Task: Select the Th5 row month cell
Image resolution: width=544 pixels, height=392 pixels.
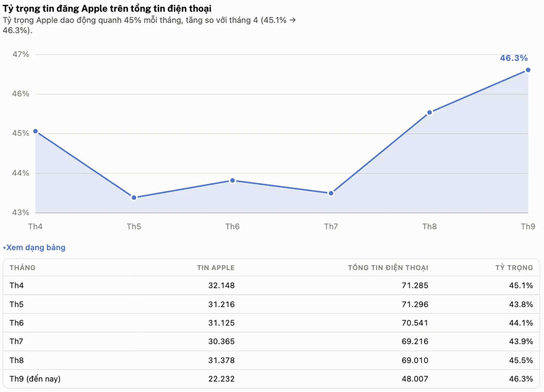Action: [17, 304]
